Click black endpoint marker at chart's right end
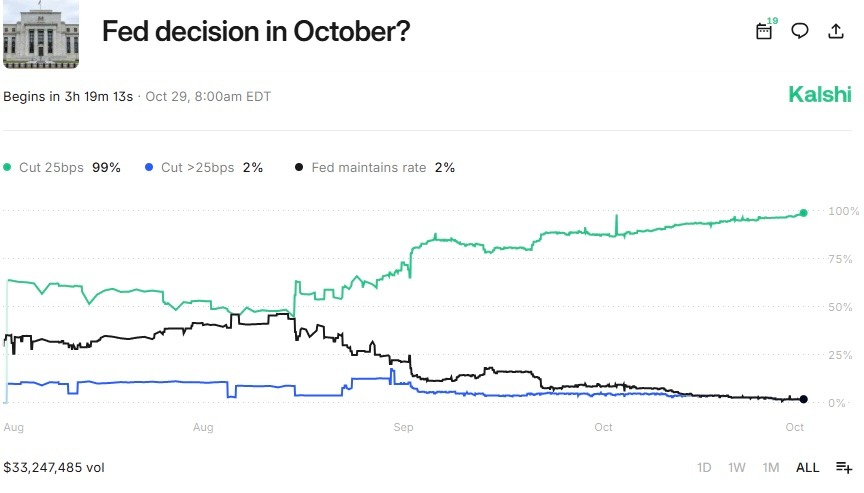The width and height of the screenshot is (864, 493). 803,400
